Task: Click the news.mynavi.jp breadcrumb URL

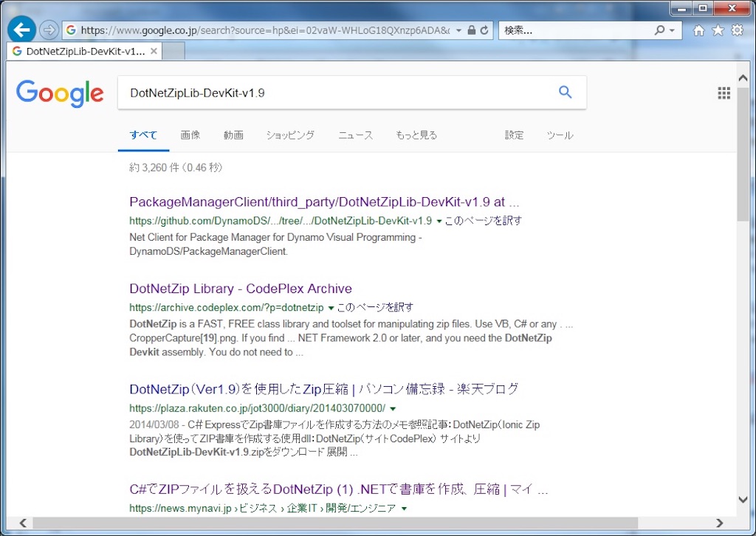Action: point(262,508)
